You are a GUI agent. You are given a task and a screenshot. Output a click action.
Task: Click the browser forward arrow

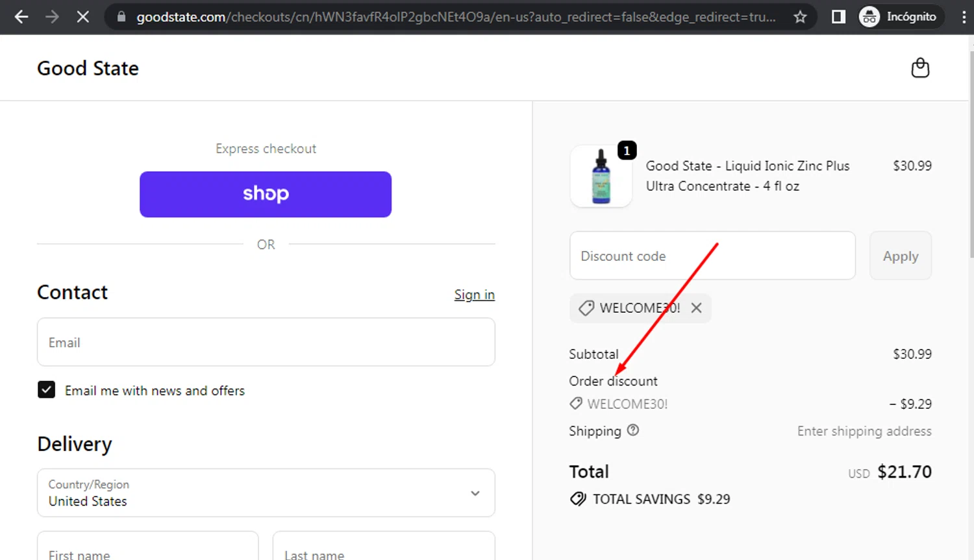pos(52,17)
